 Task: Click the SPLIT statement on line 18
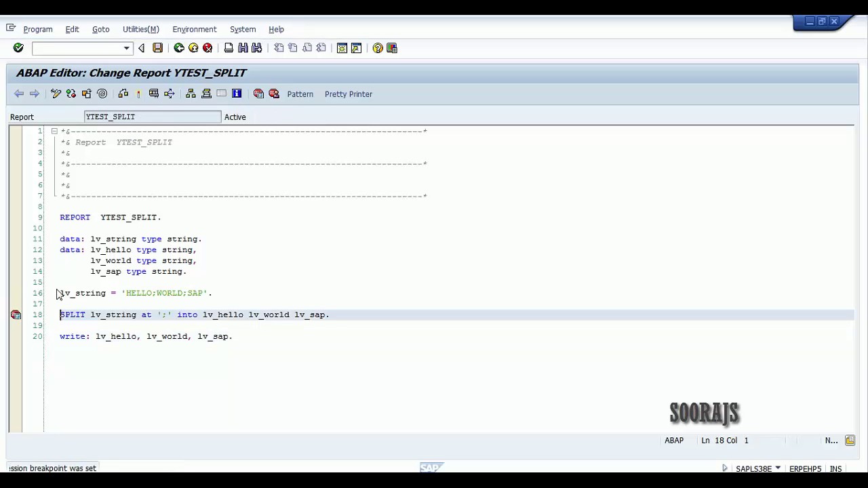(x=195, y=314)
